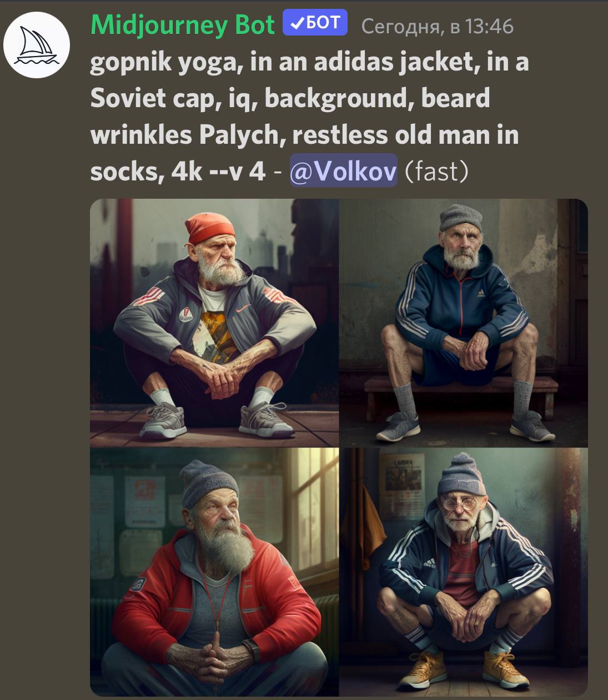This screenshot has height=700, width=608.
Task: Open the @Volkov user mention
Action: click(343, 170)
